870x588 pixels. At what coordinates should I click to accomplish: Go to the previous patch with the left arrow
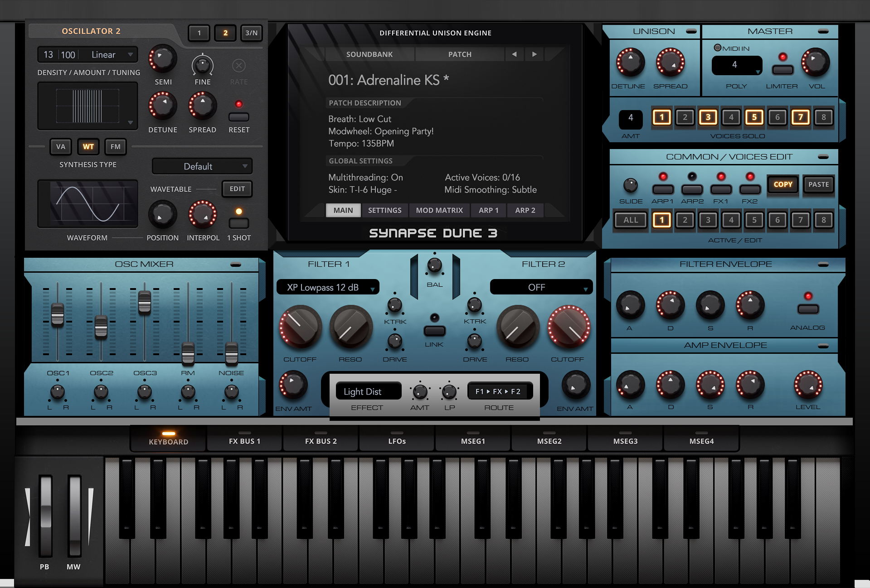pos(514,54)
